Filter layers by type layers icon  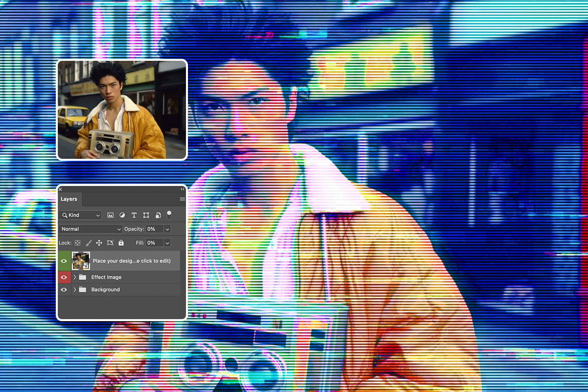click(x=134, y=215)
